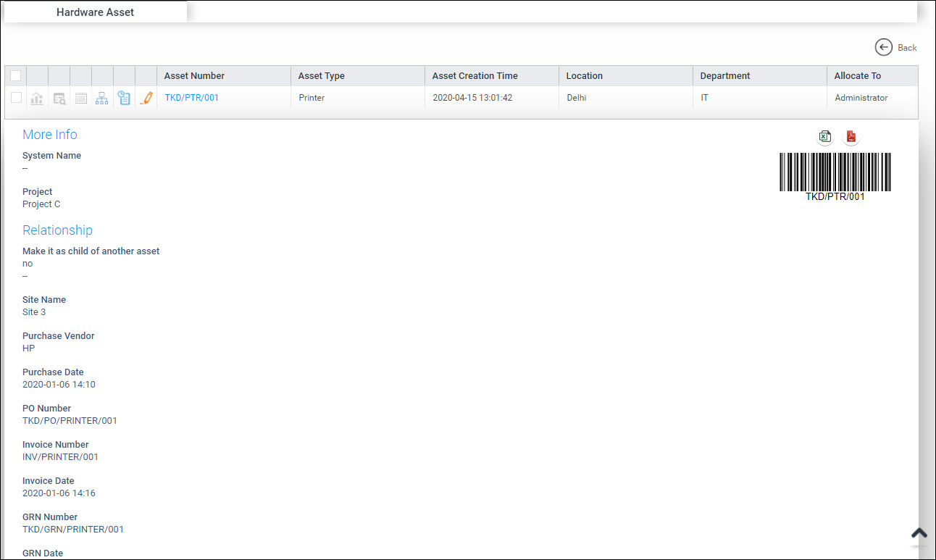The width and height of the screenshot is (936, 560).
Task: Sort by Asset Type column header
Action: coord(321,76)
